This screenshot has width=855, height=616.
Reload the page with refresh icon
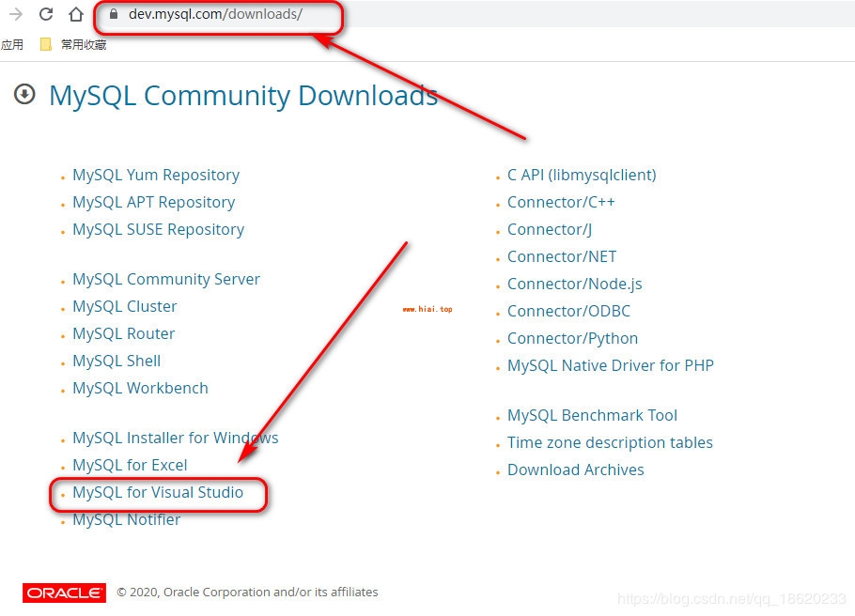pos(46,14)
